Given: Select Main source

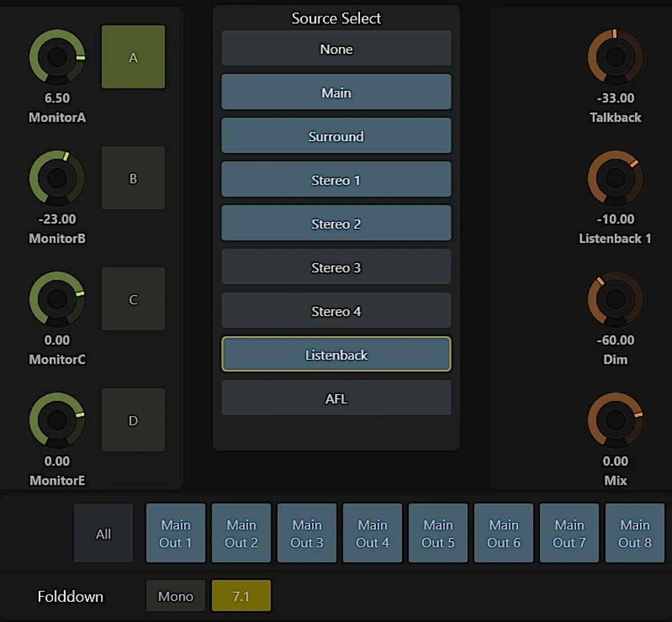Looking at the screenshot, I should pos(336,92).
